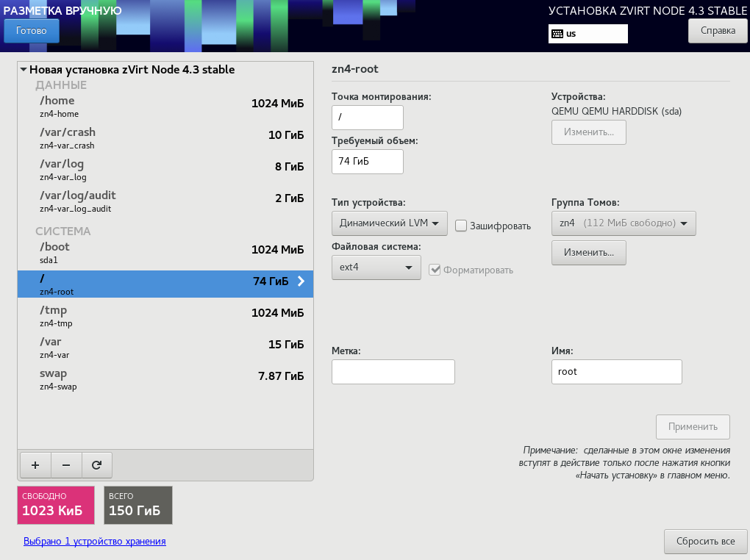Viewport: 750px width, 560px height.
Task: Click the QEMU QEMU HARDDISK (sda) text
Action: (x=617, y=111)
